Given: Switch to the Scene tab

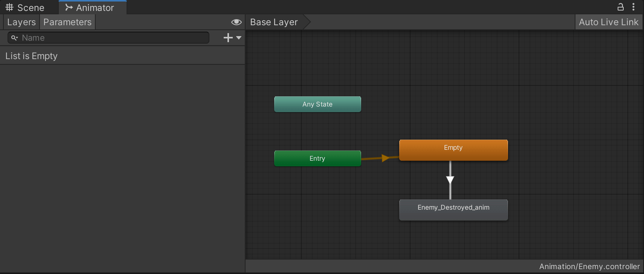Looking at the screenshot, I should point(25,8).
